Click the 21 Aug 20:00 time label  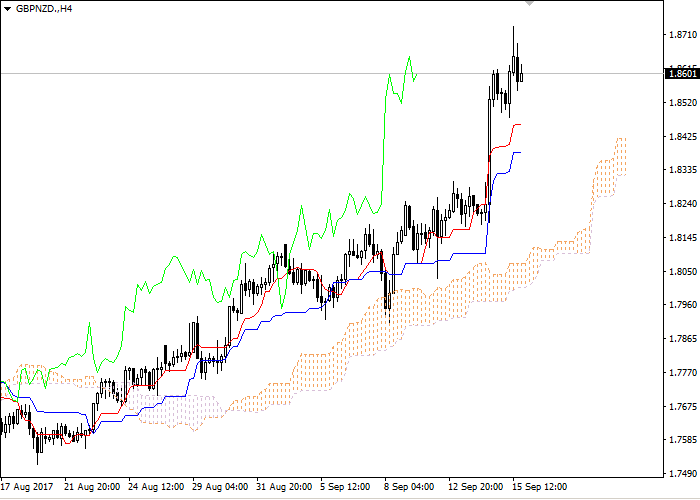(x=92, y=487)
